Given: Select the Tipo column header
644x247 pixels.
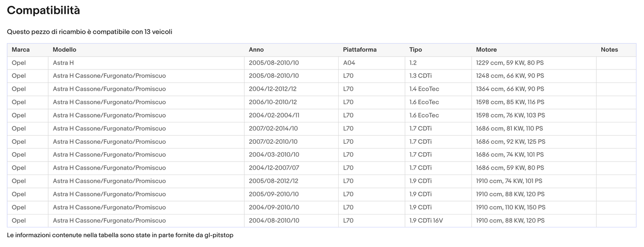Looking at the screenshot, I should pos(415,50).
